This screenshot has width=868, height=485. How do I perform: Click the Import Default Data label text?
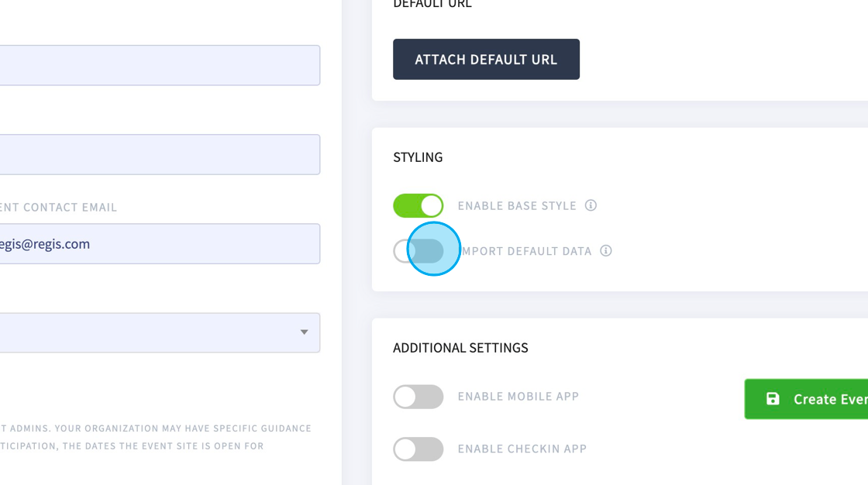525,251
